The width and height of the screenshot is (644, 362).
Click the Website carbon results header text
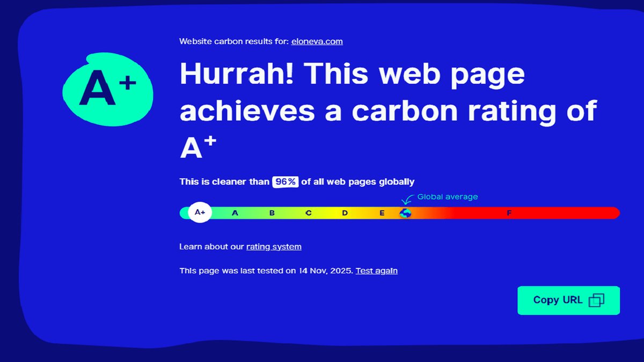[233, 41]
